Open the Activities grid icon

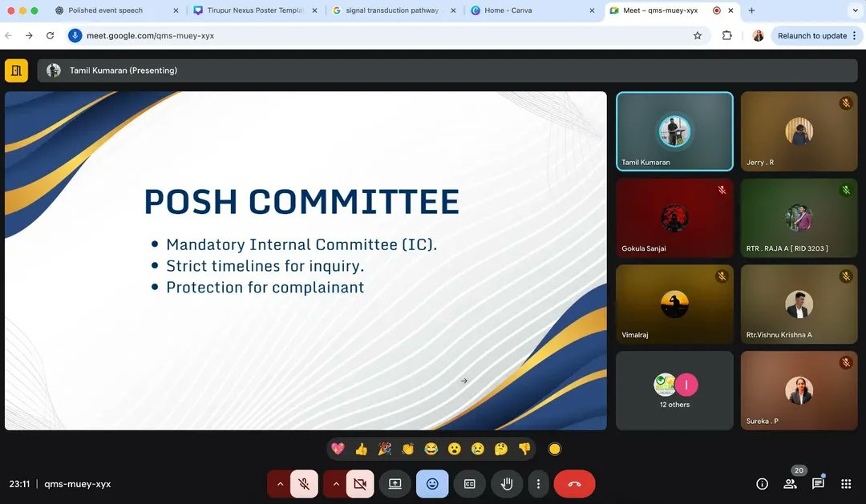tap(846, 484)
